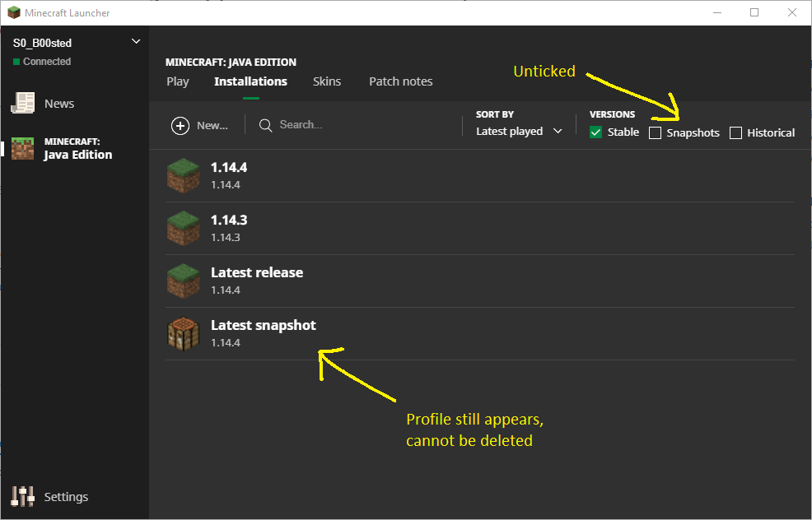
Task: Enable the Snapshots versions checkbox
Action: pyautogui.click(x=655, y=133)
